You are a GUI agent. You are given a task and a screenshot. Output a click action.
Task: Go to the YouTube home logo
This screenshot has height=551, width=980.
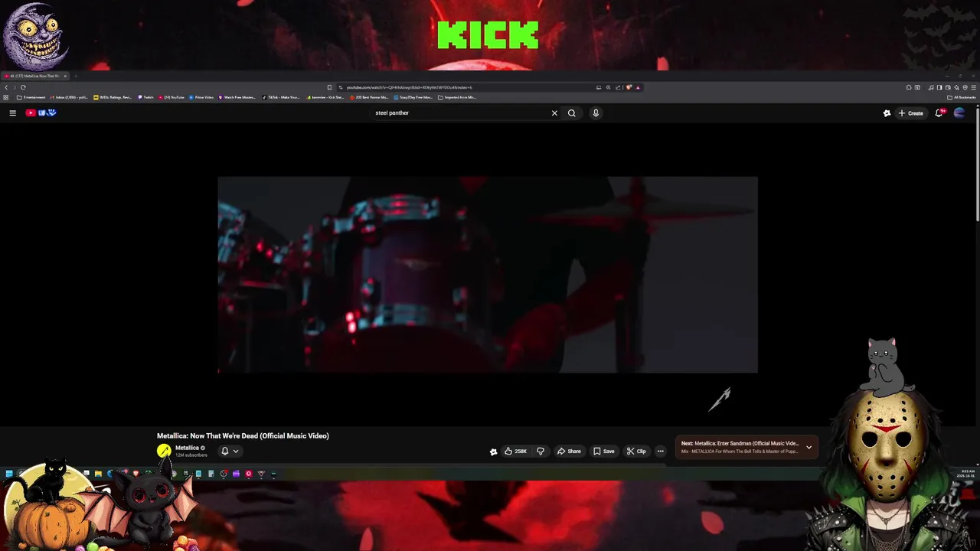click(41, 112)
